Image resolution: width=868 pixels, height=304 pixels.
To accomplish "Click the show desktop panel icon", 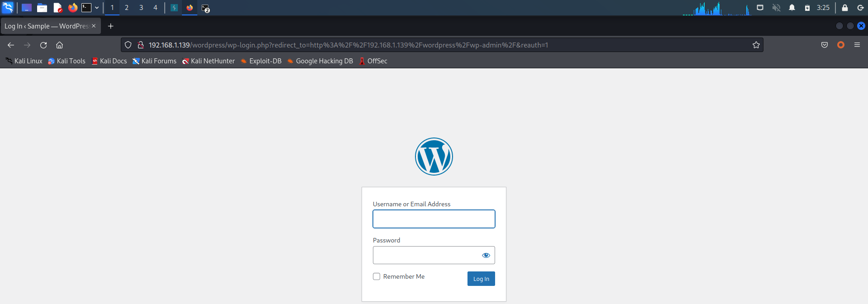I will tap(27, 8).
